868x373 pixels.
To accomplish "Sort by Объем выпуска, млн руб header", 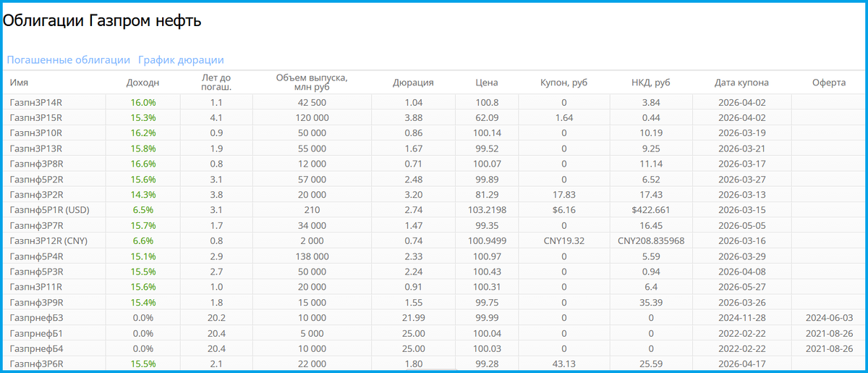I will click(x=312, y=83).
